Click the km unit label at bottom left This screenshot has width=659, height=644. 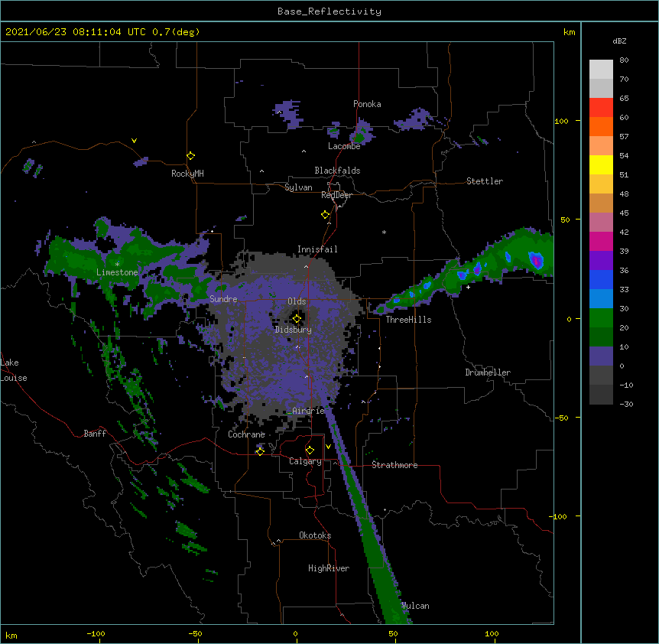click(11, 635)
